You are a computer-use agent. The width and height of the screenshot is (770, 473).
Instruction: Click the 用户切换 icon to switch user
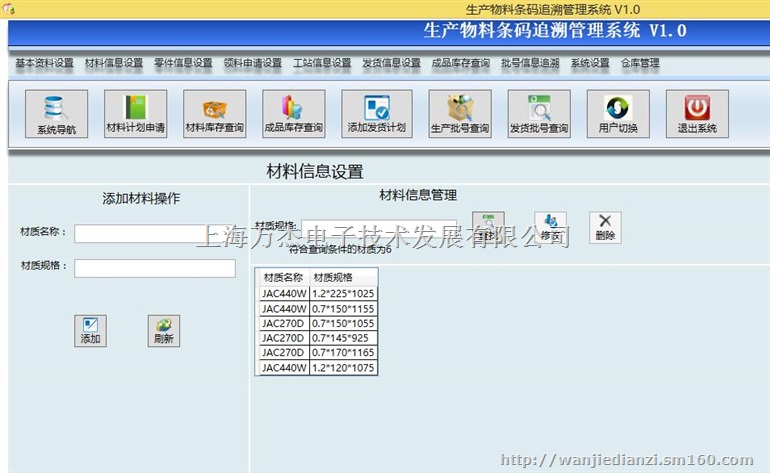tap(618, 113)
